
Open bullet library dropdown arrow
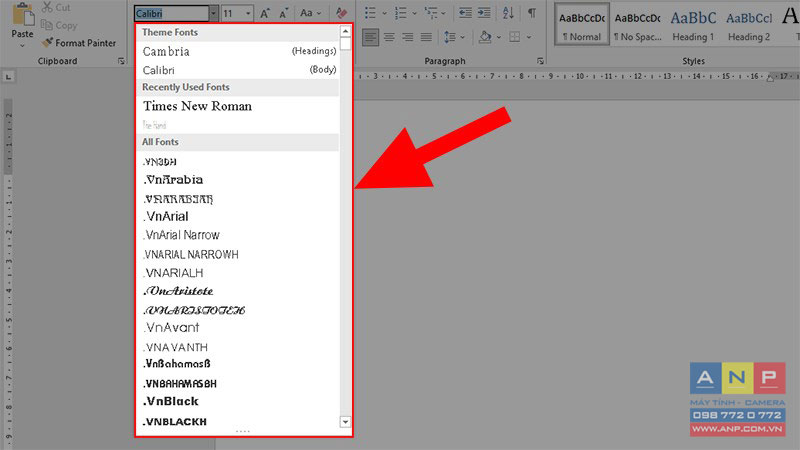tap(384, 13)
